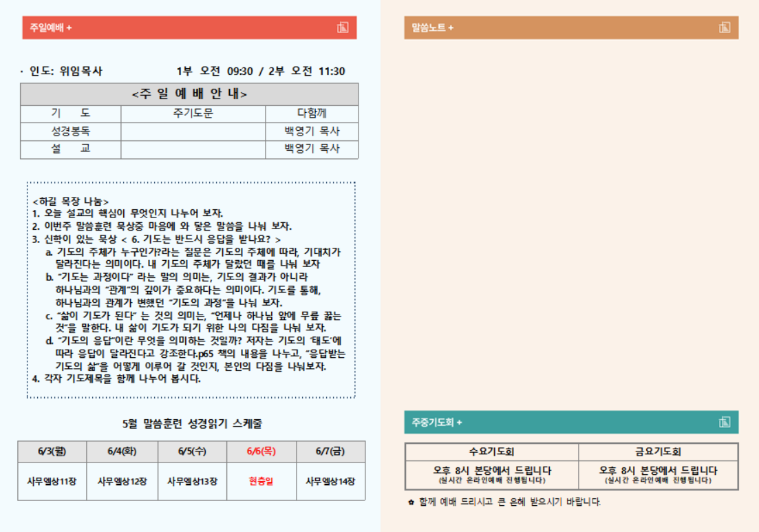Select the red 6/6(목) column header

point(261,451)
